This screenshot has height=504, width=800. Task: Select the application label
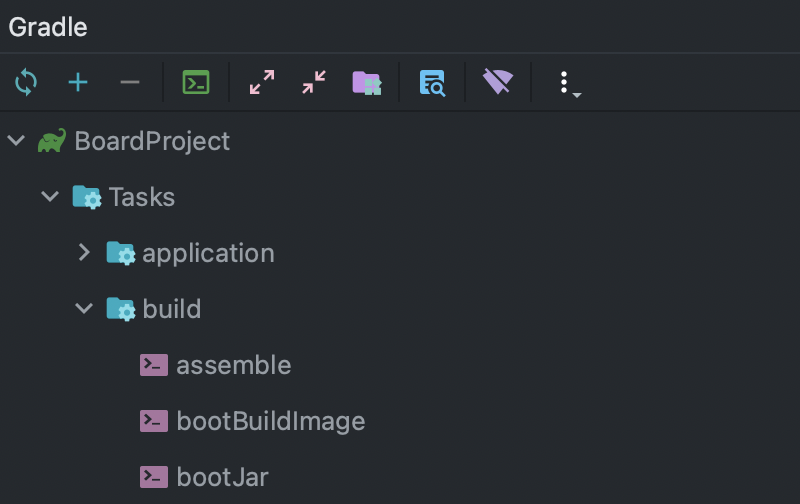(x=208, y=254)
